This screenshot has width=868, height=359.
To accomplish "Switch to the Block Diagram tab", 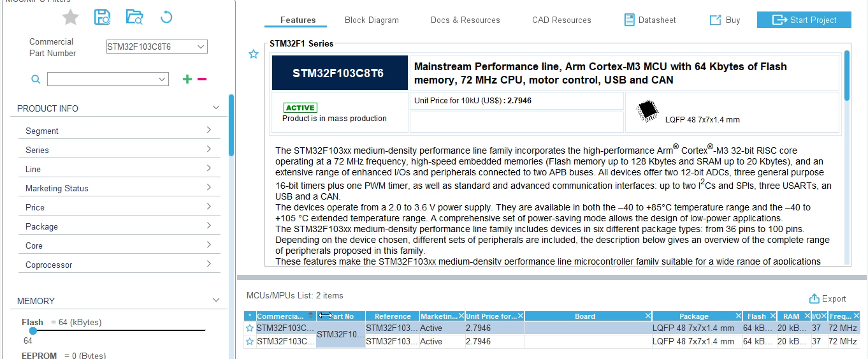I will [x=372, y=20].
